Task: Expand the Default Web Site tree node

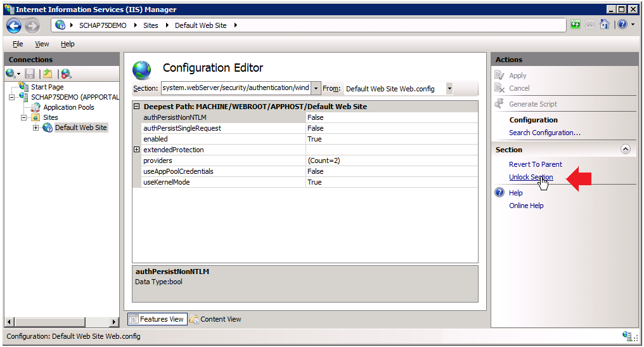Action: pyautogui.click(x=36, y=128)
